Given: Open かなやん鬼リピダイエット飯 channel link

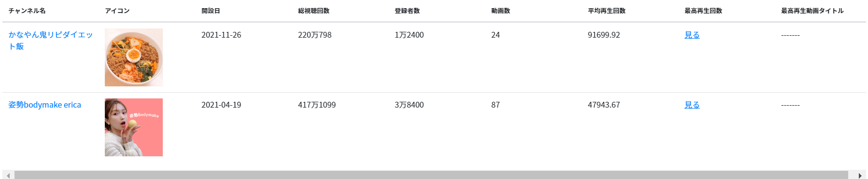Looking at the screenshot, I should 50,41.
